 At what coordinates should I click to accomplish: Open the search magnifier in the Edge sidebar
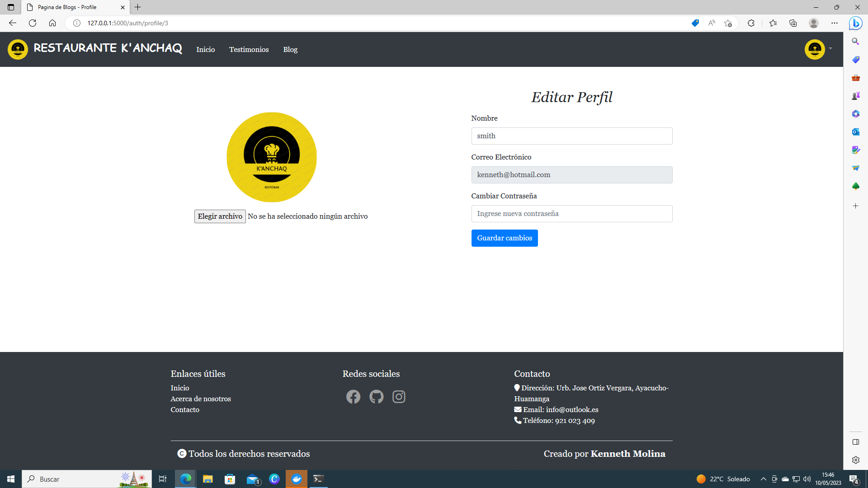pos(855,41)
